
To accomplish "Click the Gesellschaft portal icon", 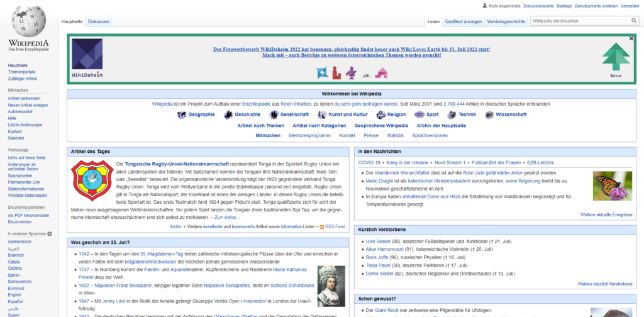I will 274,115.
